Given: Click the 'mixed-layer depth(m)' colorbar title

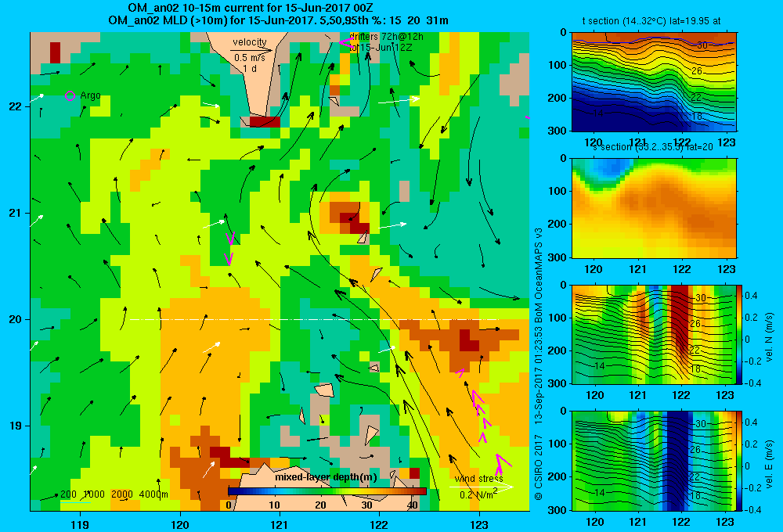Looking at the screenshot, I should tap(326, 477).
